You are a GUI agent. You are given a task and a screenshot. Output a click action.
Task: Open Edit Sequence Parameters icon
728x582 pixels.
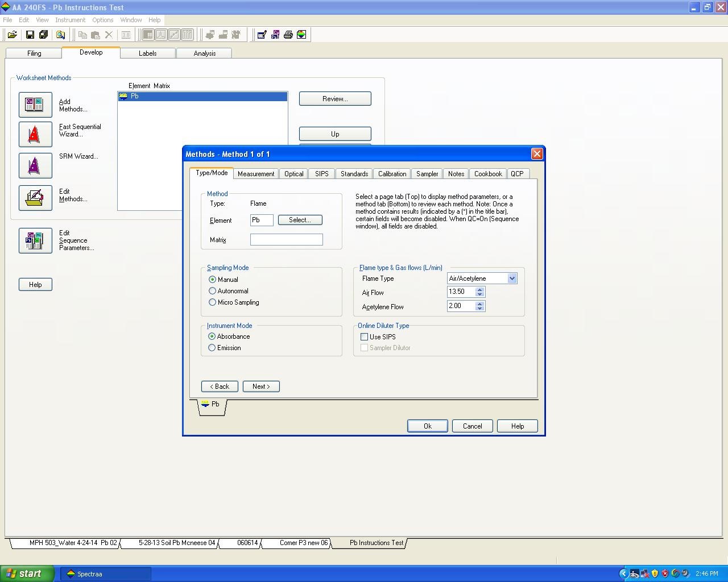click(35, 240)
